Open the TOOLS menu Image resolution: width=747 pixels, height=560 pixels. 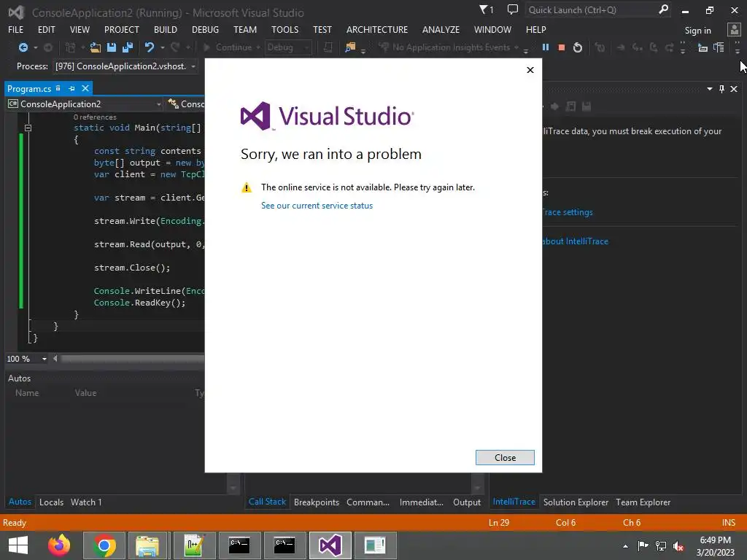click(x=285, y=29)
